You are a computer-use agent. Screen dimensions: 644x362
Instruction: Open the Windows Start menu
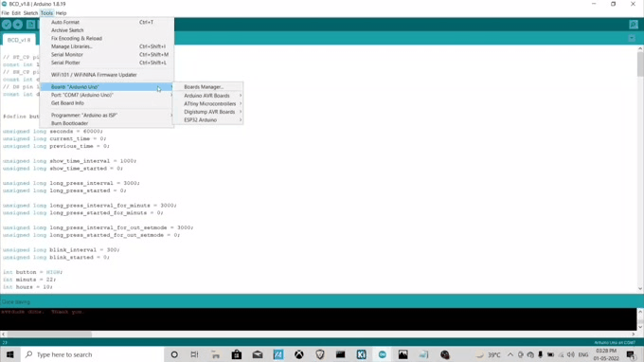(9, 354)
